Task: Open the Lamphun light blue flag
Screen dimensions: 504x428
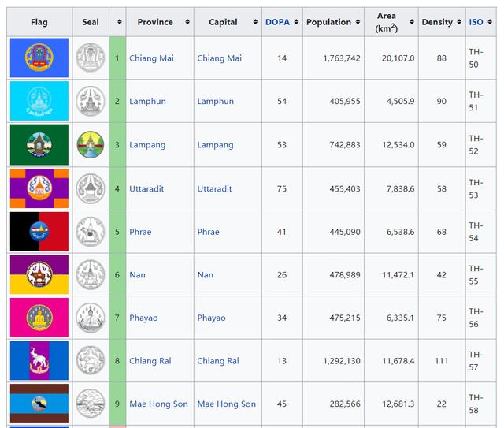Action: [x=39, y=101]
